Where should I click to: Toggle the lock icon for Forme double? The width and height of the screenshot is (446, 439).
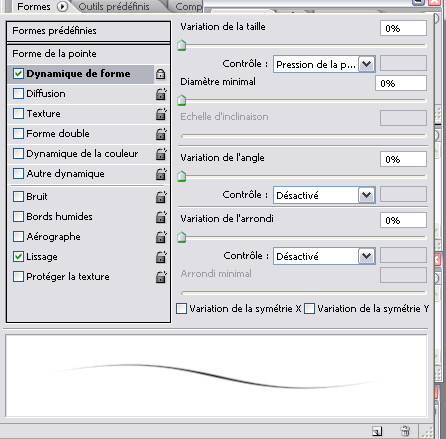161,134
